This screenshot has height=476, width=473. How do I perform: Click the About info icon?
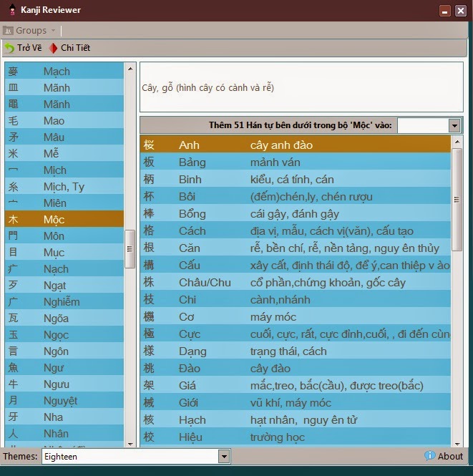(x=429, y=456)
